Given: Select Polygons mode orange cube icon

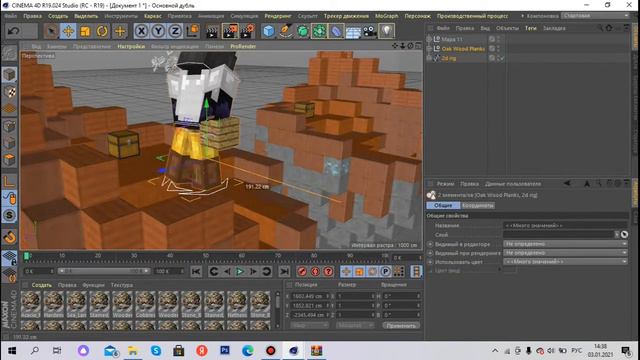Looking at the screenshot, I should (9, 159).
